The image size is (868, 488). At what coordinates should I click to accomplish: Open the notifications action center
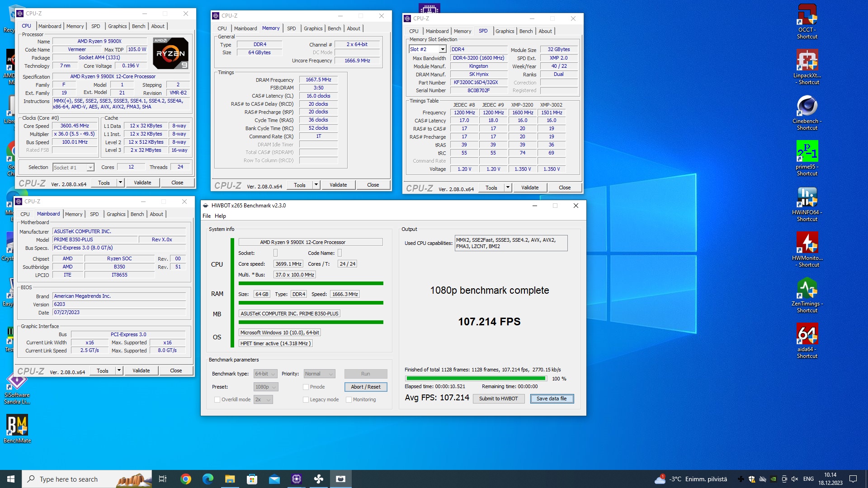(853, 479)
